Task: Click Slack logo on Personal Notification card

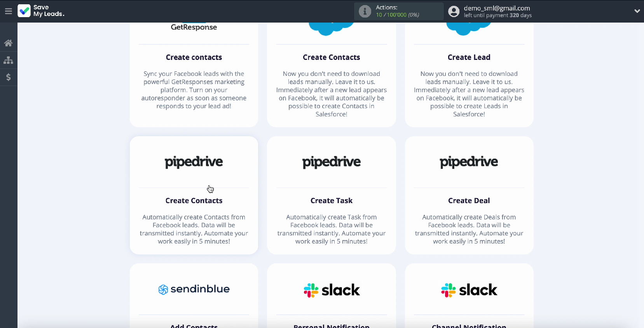Action: pos(332,290)
